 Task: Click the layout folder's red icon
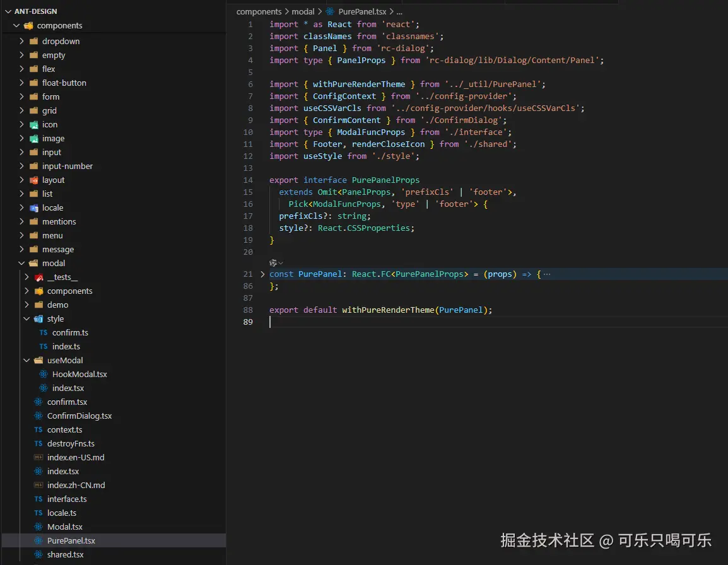tap(34, 180)
